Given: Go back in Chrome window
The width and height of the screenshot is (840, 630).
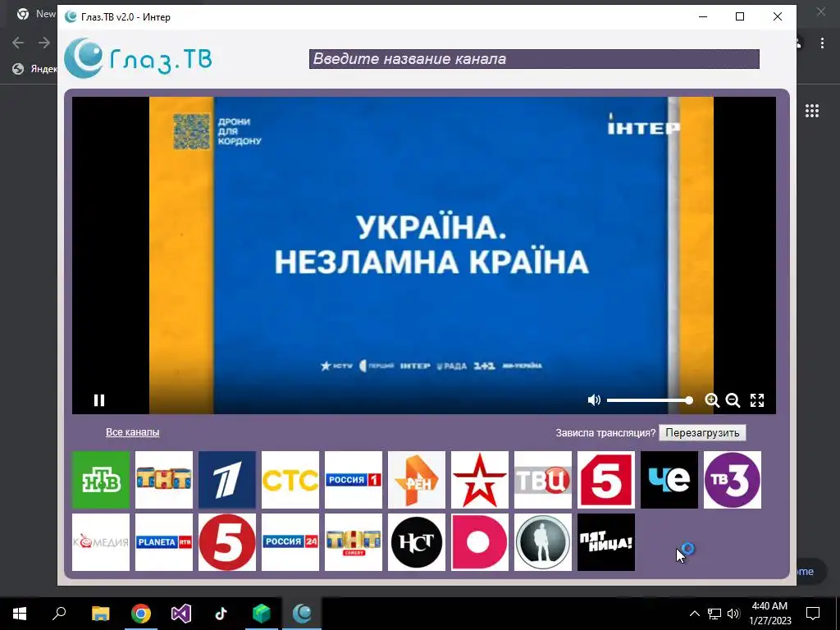Looking at the screenshot, I should (18, 43).
